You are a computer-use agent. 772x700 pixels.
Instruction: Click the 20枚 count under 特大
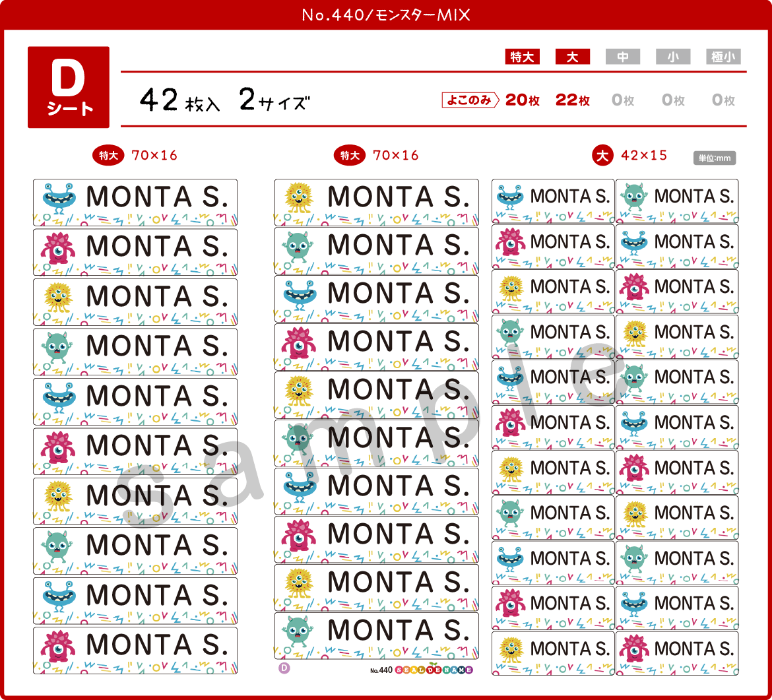coord(523,100)
